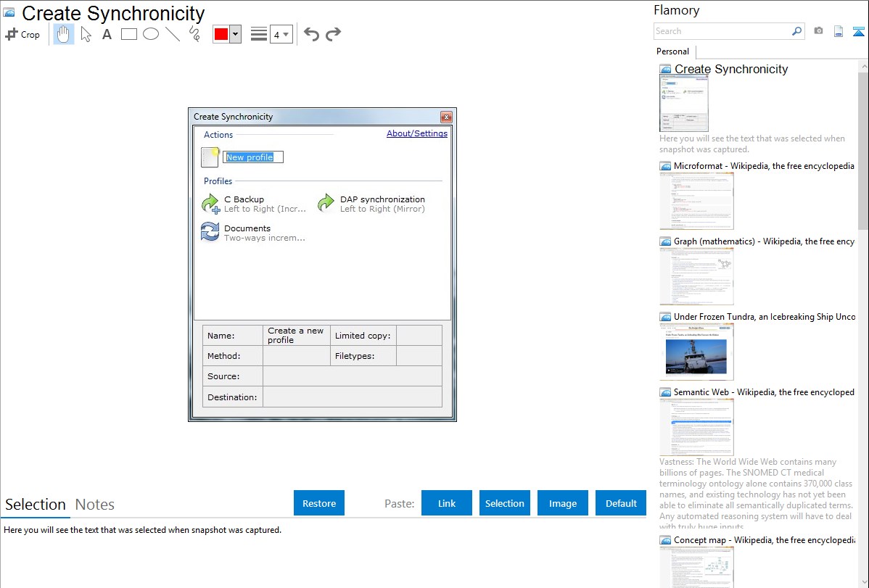869x588 pixels.
Task: Select the text annotation tool
Action: 107,34
